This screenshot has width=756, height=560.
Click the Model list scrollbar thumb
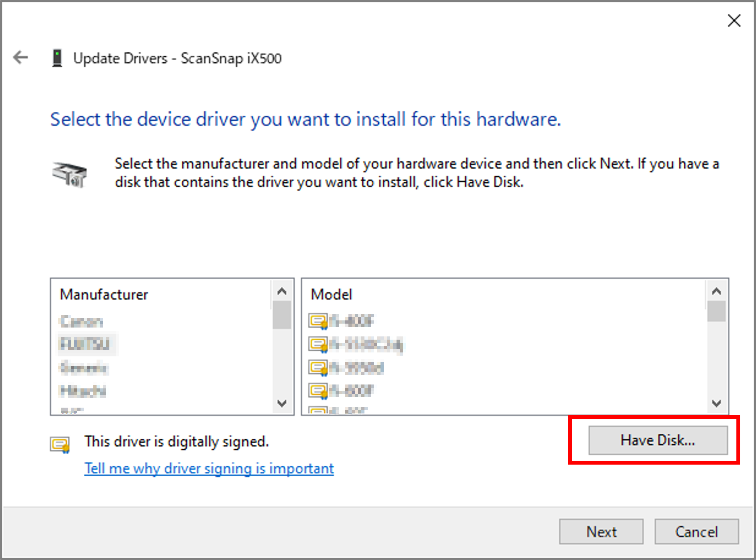pyautogui.click(x=716, y=312)
